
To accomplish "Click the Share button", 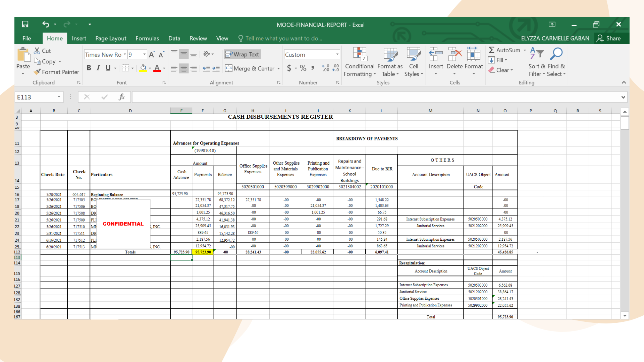I will [608, 38].
